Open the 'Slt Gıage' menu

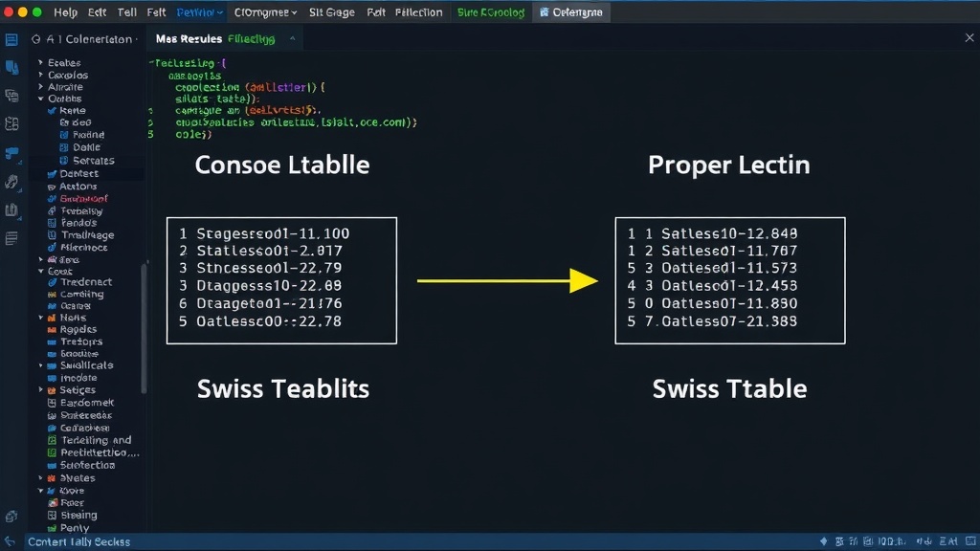332,12
